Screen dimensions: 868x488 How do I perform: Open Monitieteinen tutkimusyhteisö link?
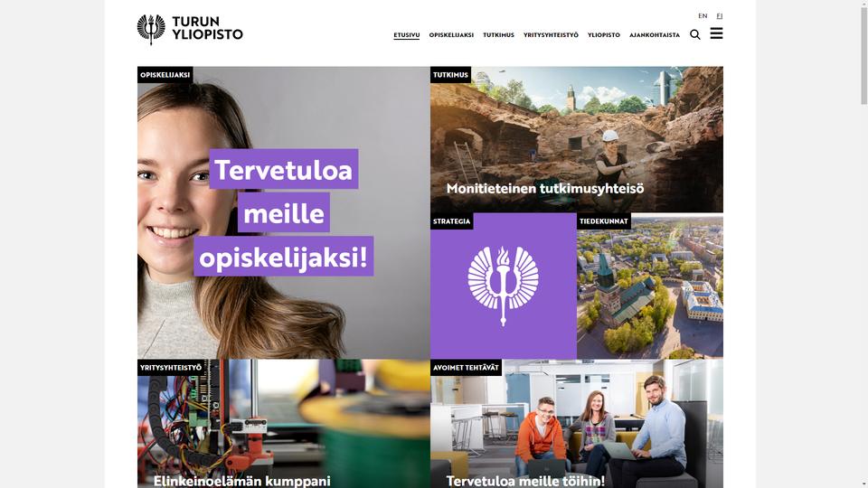click(544, 189)
